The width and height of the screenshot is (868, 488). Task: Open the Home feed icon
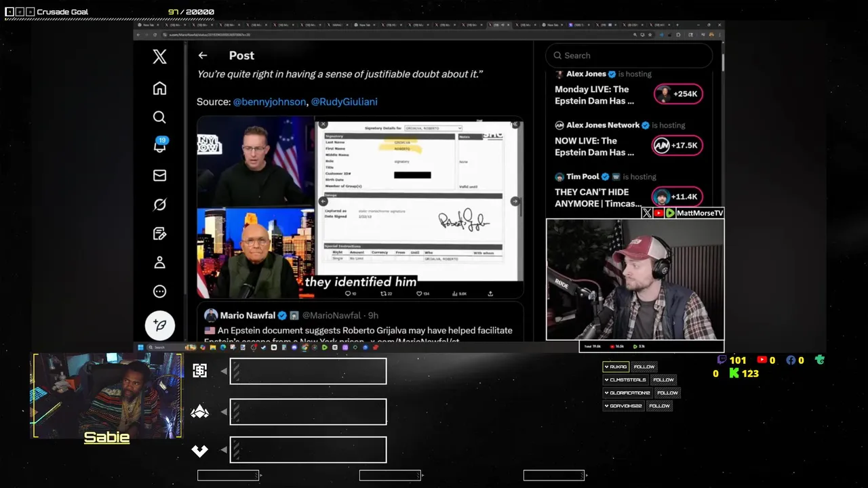[159, 88]
